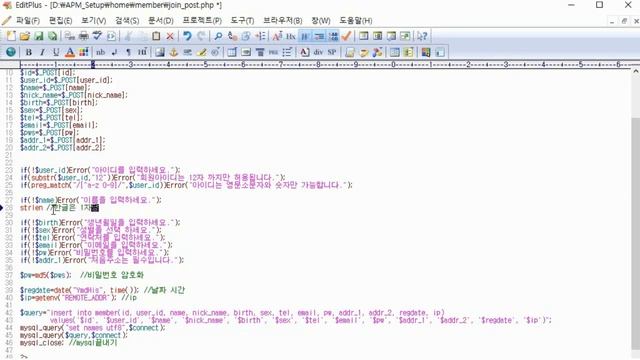
Task: Insert line break tag icon
Action: (x=114, y=52)
